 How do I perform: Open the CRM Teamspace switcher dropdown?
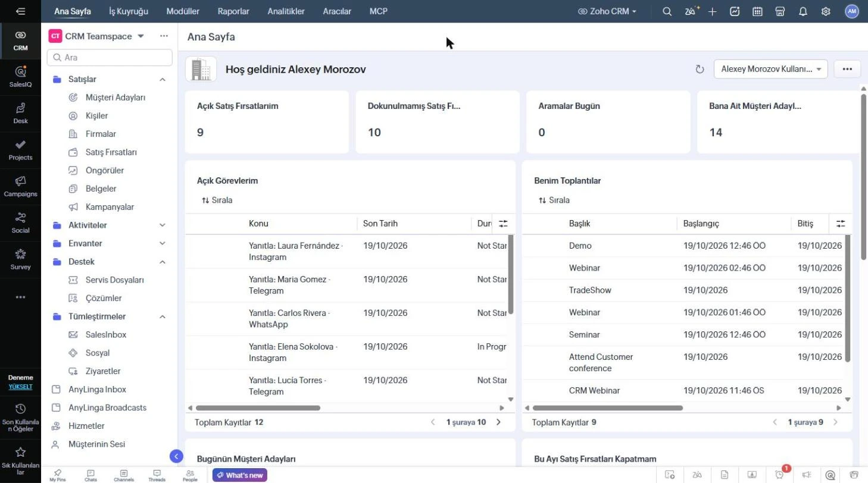[140, 36]
